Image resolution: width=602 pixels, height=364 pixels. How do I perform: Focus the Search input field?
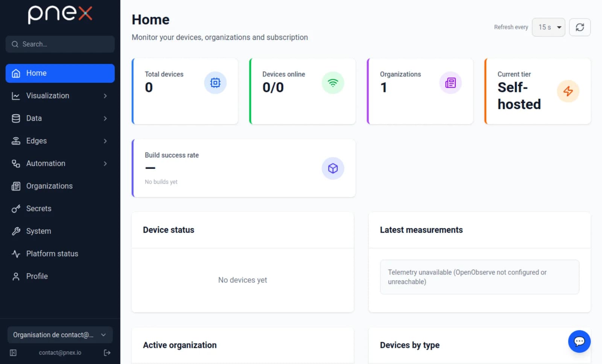[x=60, y=44]
